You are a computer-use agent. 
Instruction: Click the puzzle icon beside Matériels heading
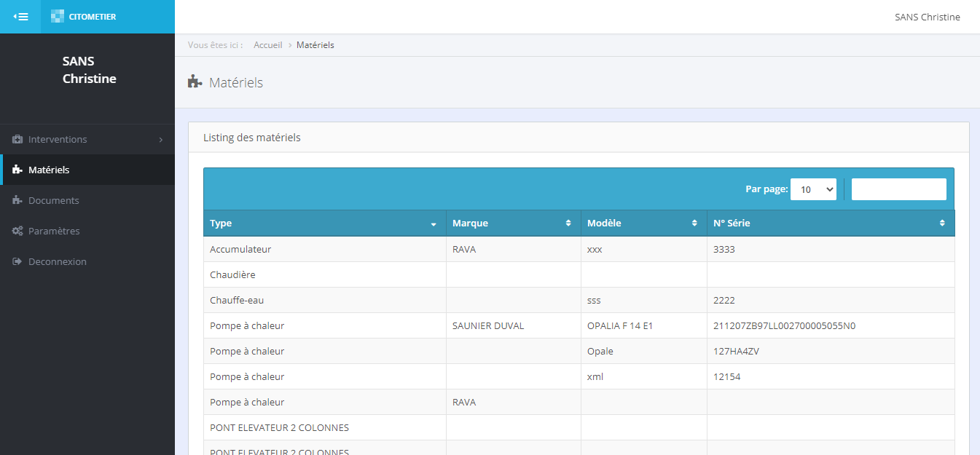[x=195, y=82]
